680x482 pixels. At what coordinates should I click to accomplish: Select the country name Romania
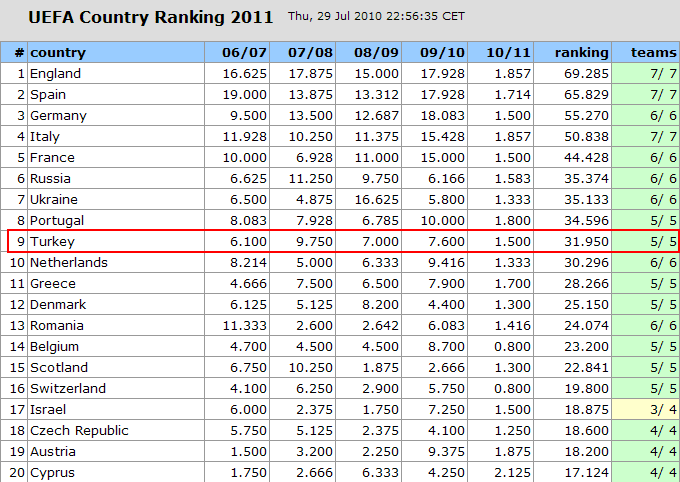[56, 326]
